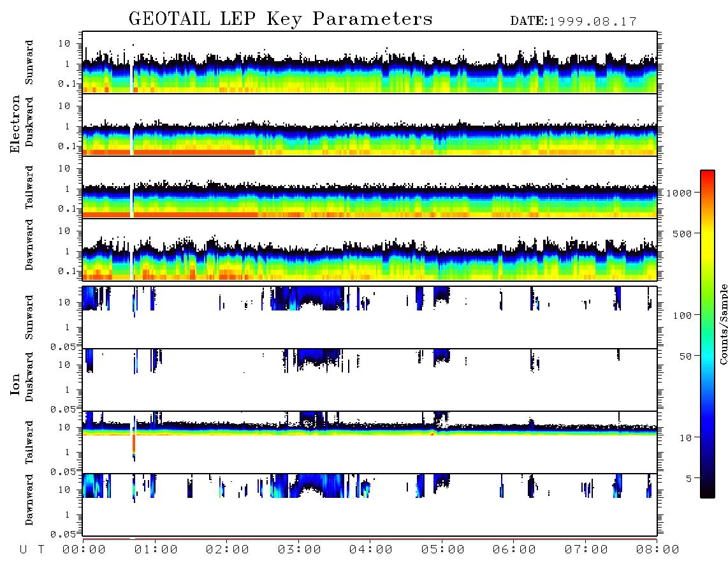Click the Electron Dawnward spectrogram panel
This screenshot has width=728, height=561.
point(370,249)
